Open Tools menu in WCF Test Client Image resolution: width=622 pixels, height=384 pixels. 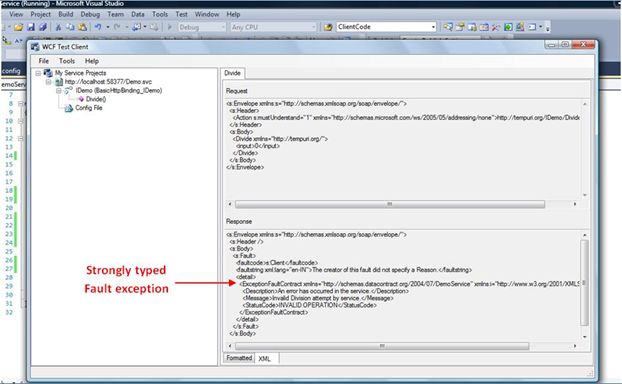(67, 61)
